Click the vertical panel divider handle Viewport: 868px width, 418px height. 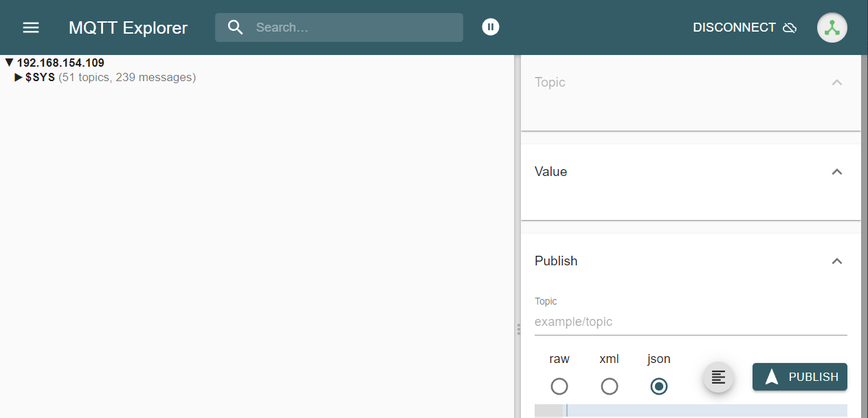pyautogui.click(x=518, y=330)
